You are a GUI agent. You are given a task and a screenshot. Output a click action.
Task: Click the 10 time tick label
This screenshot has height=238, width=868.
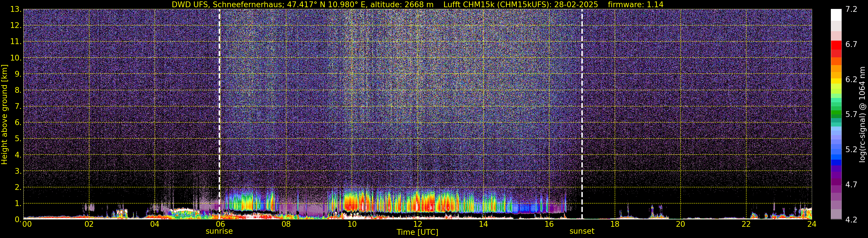point(352,224)
